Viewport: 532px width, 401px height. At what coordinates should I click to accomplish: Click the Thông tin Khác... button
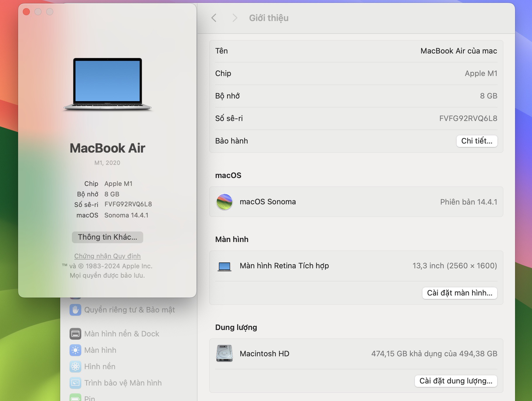(108, 237)
